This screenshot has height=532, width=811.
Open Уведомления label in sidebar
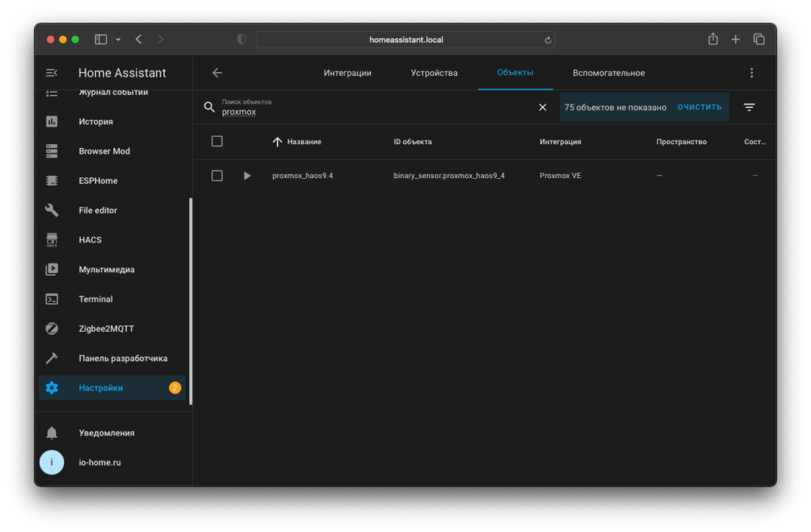click(x=107, y=433)
